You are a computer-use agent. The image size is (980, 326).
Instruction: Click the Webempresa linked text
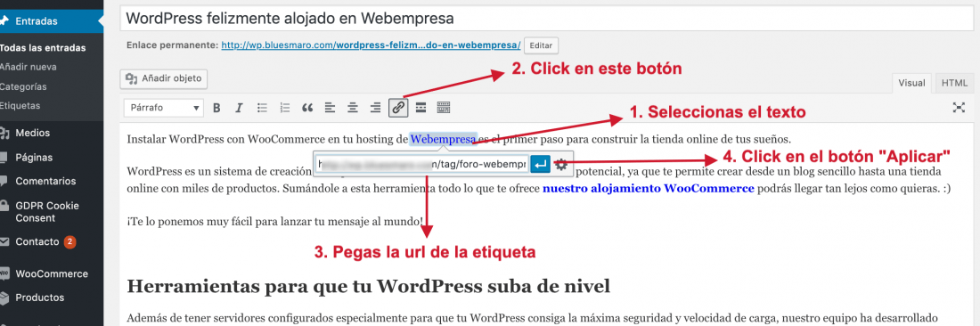[443, 139]
